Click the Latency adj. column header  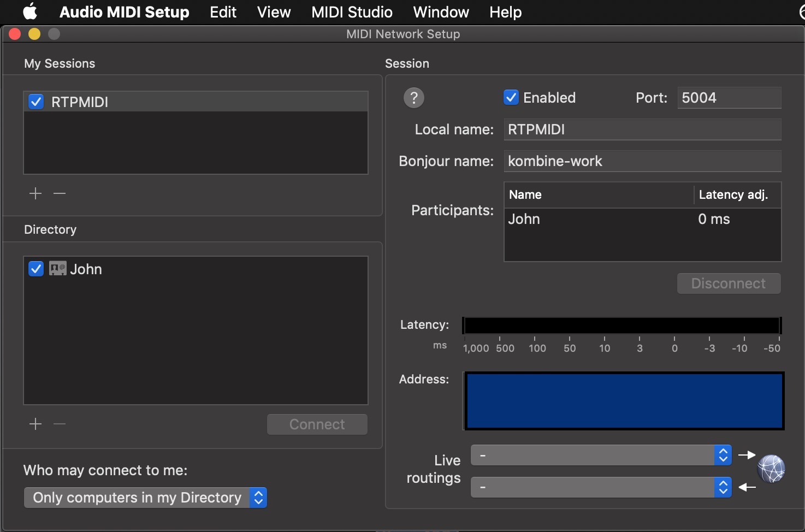(738, 195)
